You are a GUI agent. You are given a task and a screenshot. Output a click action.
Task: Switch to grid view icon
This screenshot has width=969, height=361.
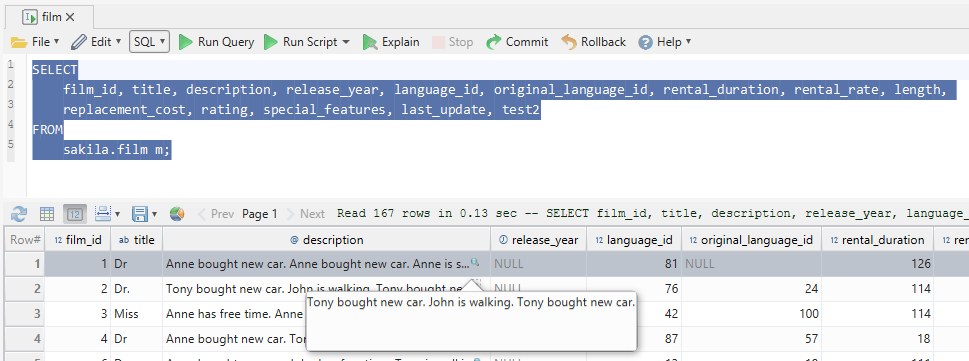[x=47, y=214]
